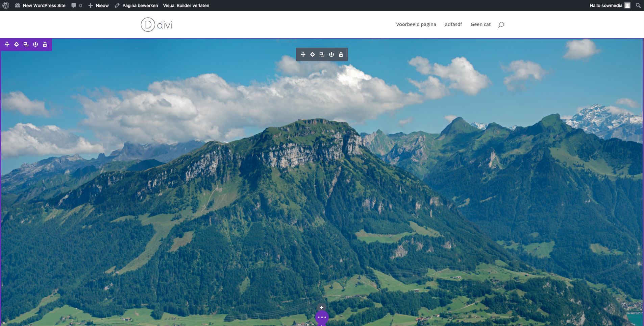
Task: Click Visual Builder verlaten
Action: [186, 5]
